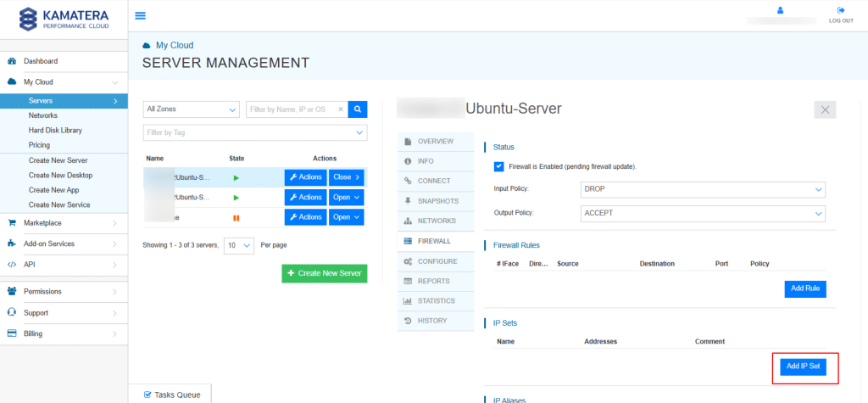
Task: Switch to the Connect tab
Action: pos(436,182)
